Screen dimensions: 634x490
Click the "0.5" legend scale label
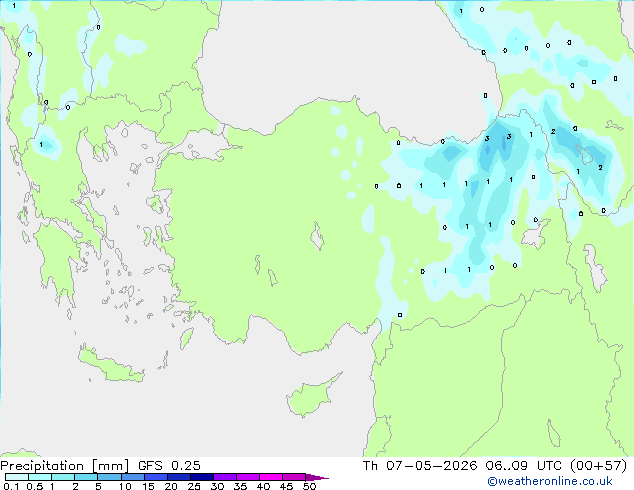tap(34, 486)
